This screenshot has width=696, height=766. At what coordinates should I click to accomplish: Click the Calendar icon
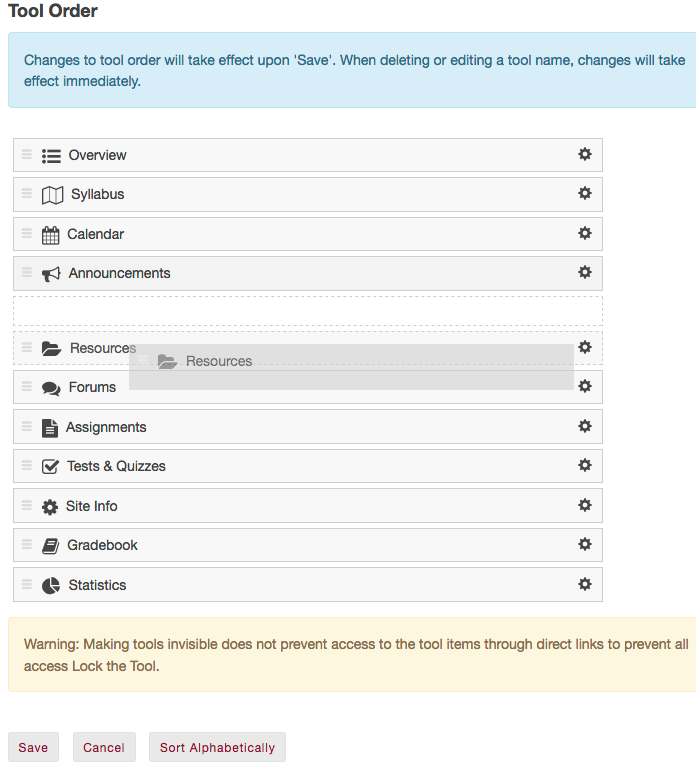[50, 235]
